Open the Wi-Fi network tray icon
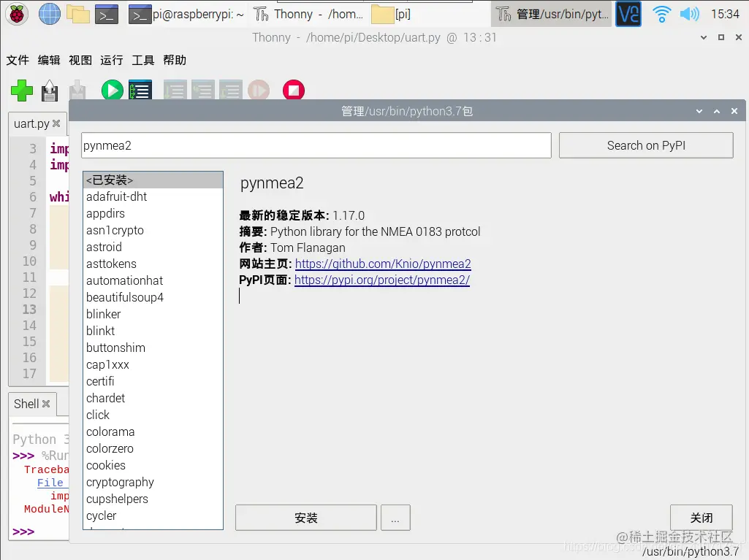The image size is (749, 560). 661,15
